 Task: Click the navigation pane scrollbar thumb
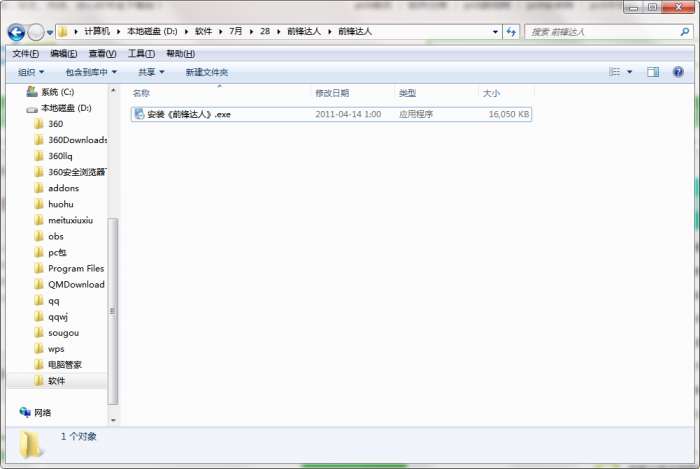[x=112, y=311]
